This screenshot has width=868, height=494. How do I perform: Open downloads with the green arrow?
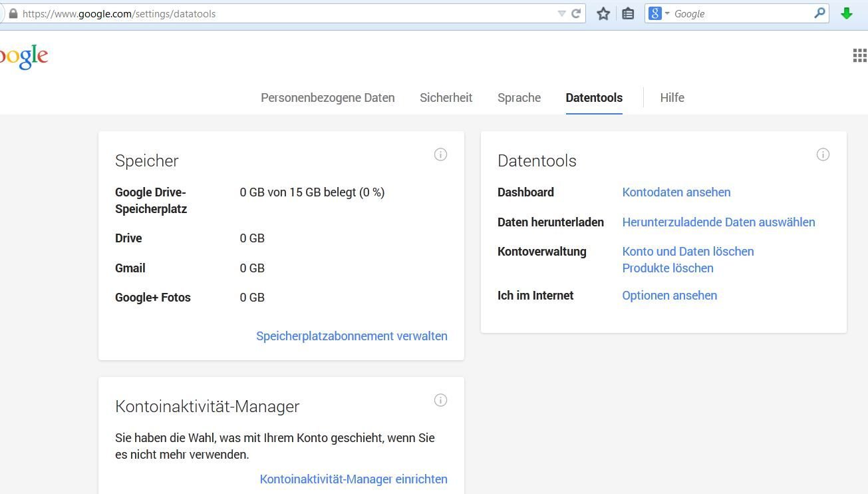click(x=847, y=13)
